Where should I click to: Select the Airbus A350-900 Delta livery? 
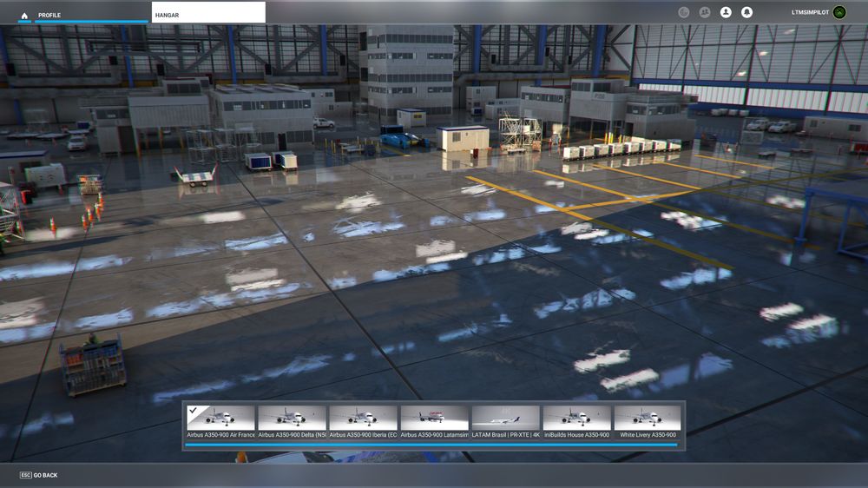pos(293,418)
